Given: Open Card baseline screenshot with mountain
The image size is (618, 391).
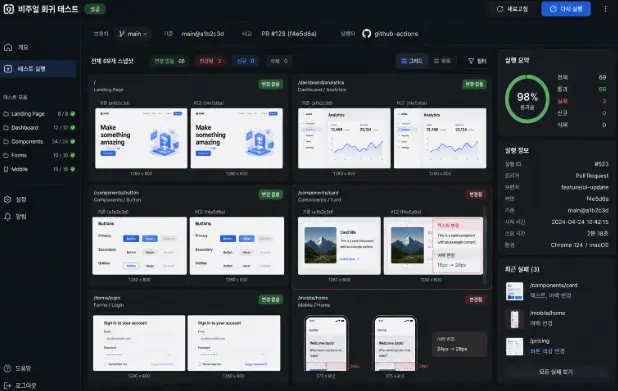Looking at the screenshot, I should [340, 246].
